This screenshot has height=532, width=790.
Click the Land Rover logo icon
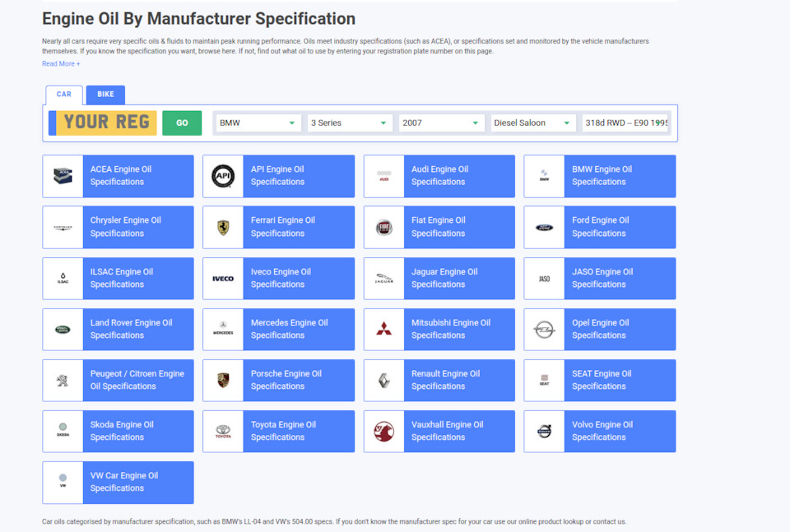[x=63, y=330]
